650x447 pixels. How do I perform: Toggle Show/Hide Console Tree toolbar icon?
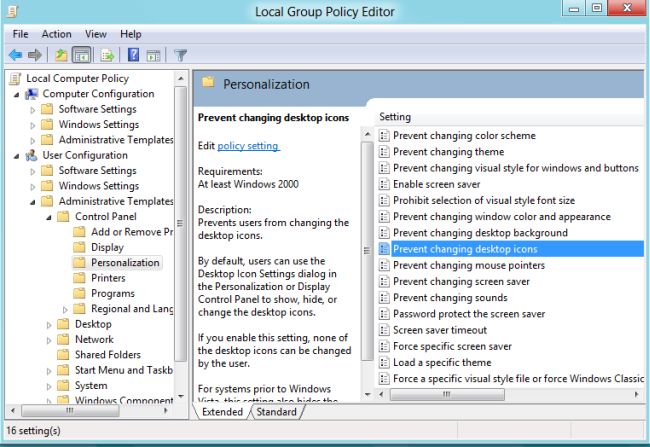pyautogui.click(x=81, y=55)
